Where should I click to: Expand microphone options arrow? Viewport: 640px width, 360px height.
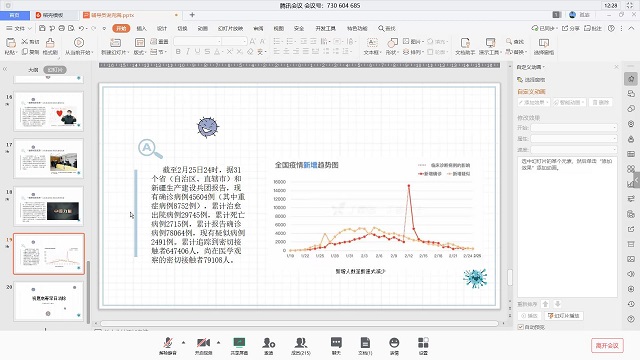pyautogui.click(x=183, y=342)
